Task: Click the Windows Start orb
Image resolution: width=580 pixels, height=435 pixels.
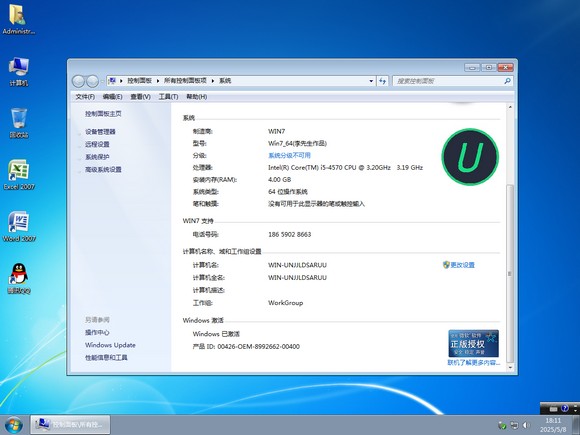Action: (14, 425)
